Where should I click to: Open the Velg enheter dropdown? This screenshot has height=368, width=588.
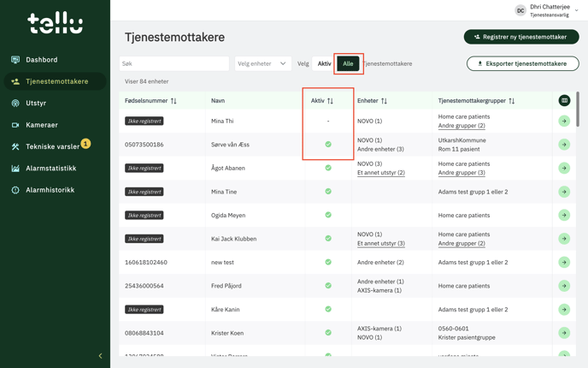click(263, 64)
